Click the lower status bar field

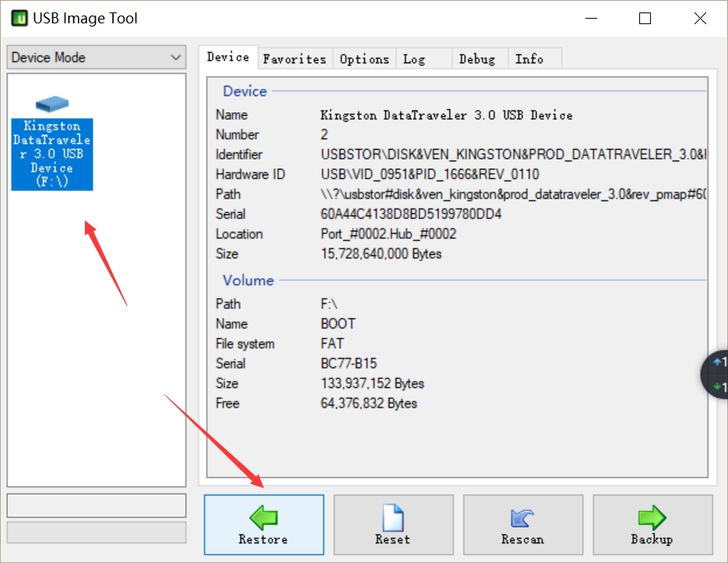tap(97, 533)
